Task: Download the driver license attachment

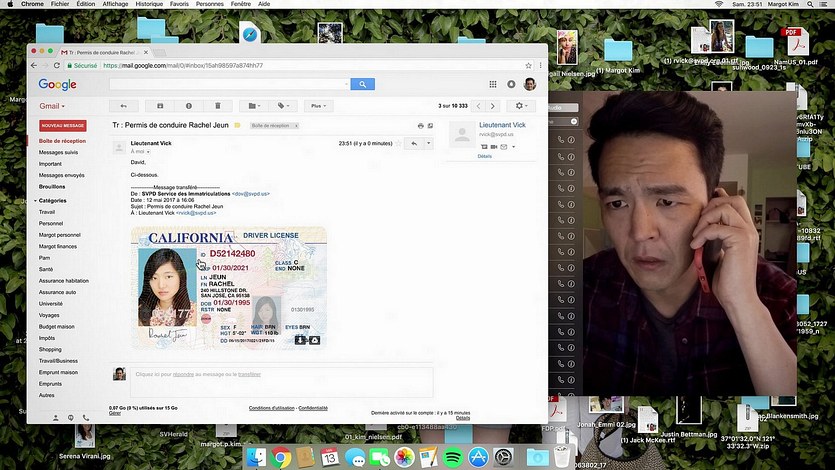Action: 300,340
